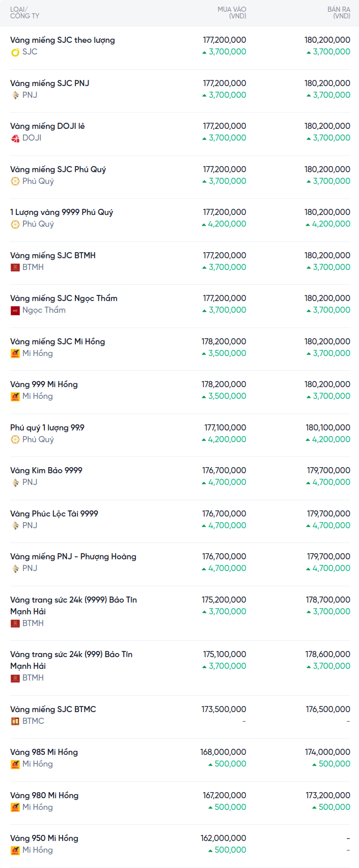Click the SJC company logo icon
The image size is (359, 868).
(x=15, y=52)
